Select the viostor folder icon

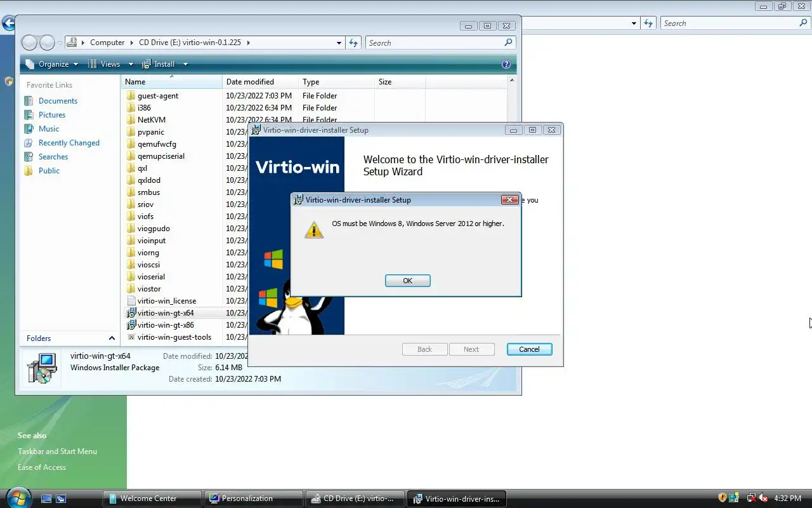coord(131,289)
